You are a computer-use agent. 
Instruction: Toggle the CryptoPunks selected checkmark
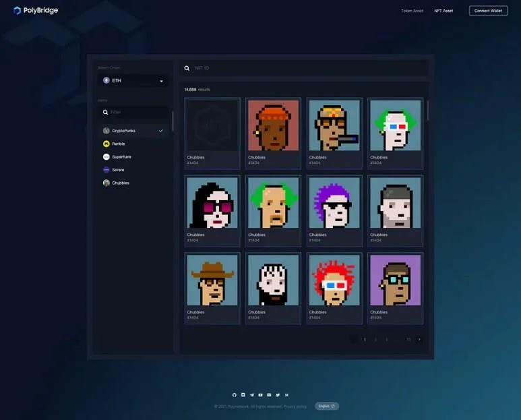[x=161, y=131]
